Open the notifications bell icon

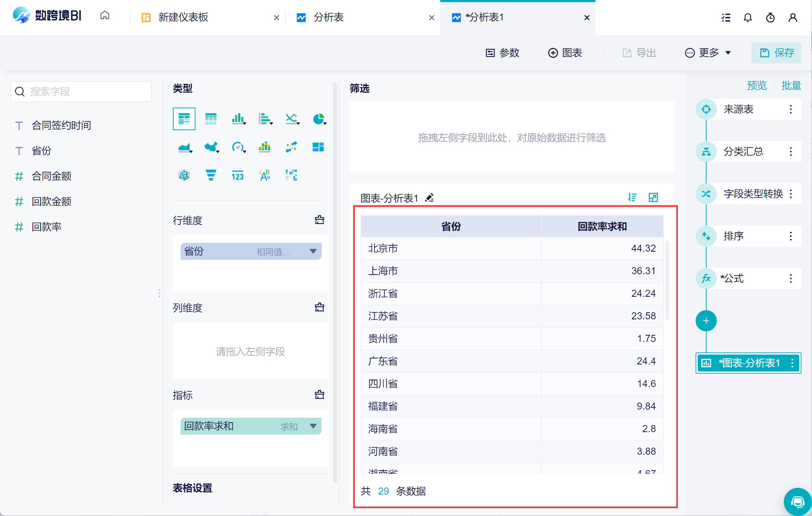click(747, 18)
